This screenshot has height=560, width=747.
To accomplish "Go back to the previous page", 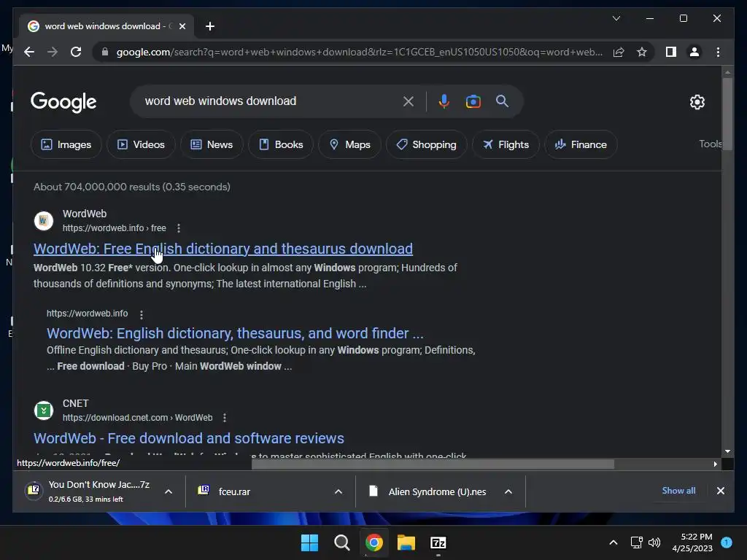I will click(29, 52).
